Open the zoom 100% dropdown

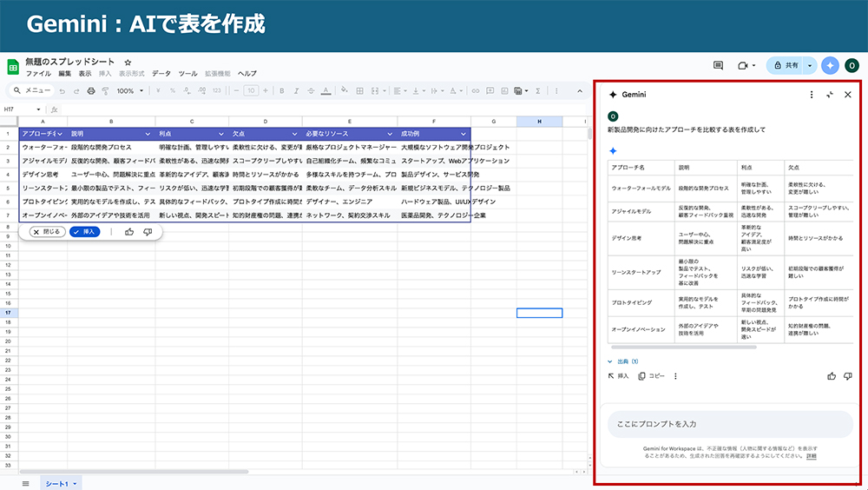[130, 91]
